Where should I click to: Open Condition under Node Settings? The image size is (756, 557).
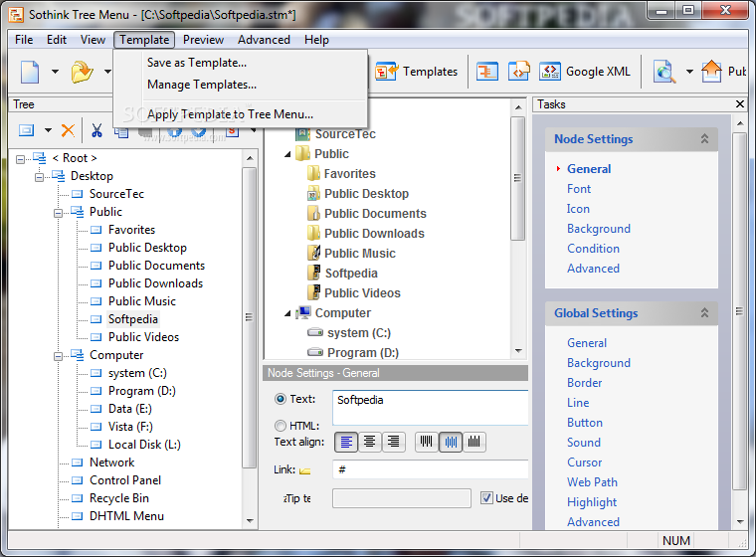tap(593, 249)
